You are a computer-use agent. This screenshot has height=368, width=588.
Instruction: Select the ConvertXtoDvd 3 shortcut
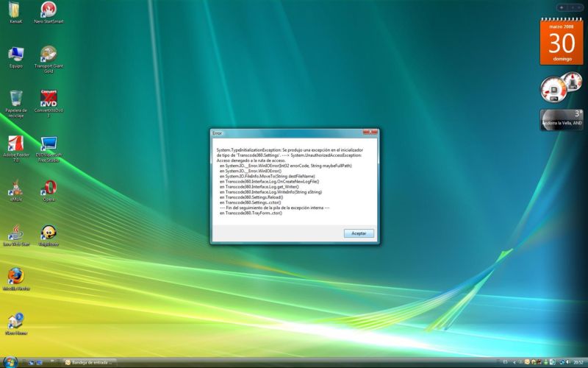(x=49, y=104)
